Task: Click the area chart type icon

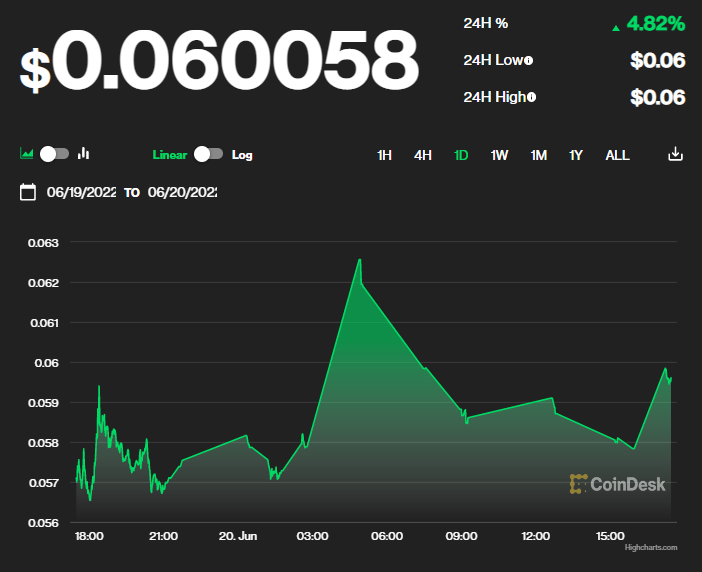Action: pos(27,154)
